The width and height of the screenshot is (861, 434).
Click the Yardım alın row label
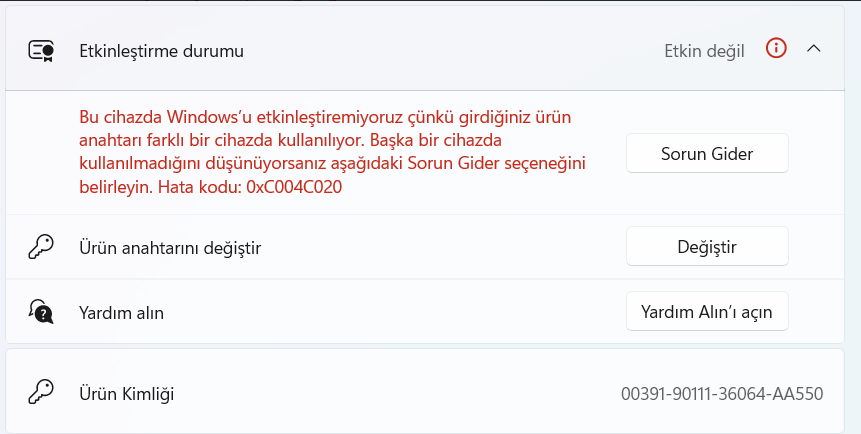tap(121, 313)
